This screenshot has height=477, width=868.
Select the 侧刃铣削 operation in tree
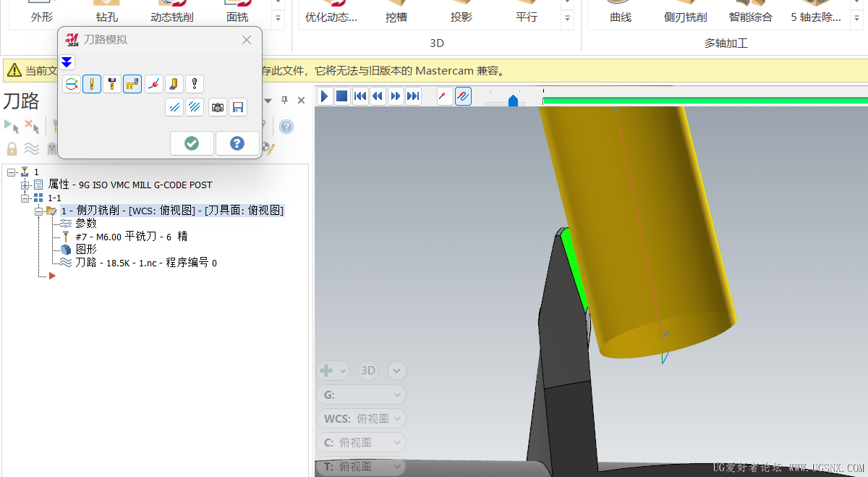pos(172,211)
